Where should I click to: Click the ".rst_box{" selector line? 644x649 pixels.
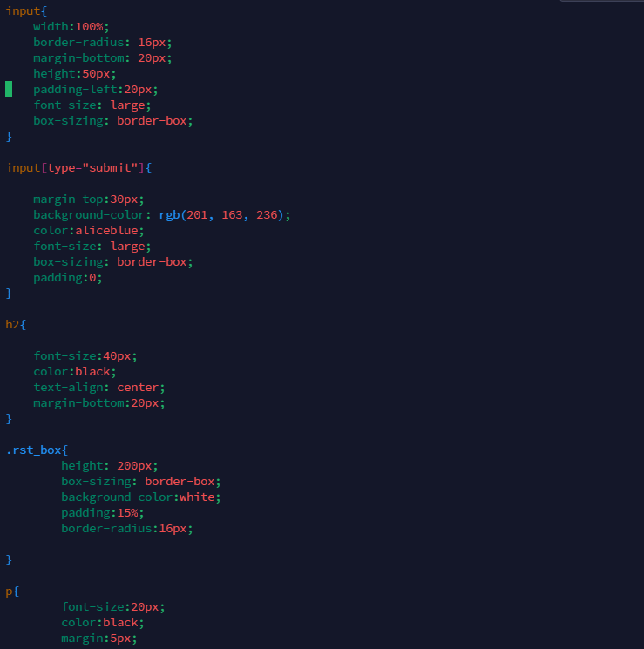coord(37,450)
